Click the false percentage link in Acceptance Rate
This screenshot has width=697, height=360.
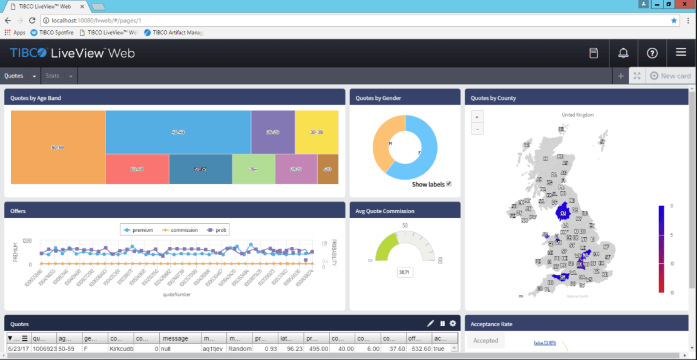click(x=545, y=343)
